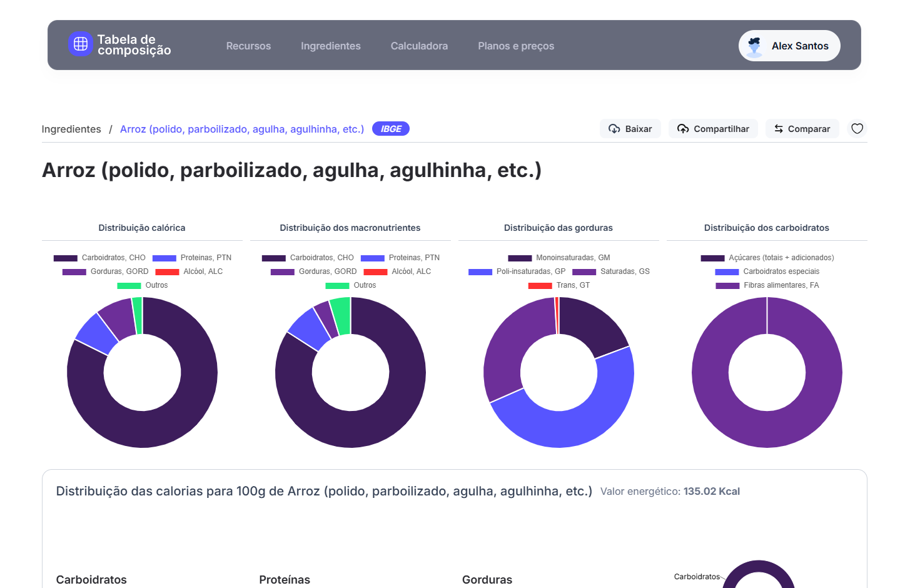
Task: Click the main Arroz page heading
Action: point(291,170)
